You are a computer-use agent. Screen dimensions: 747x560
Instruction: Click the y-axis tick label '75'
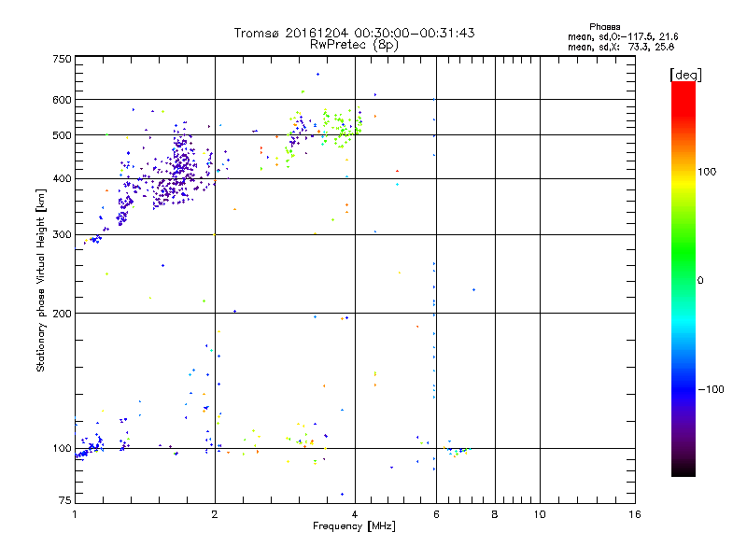[x=65, y=500]
